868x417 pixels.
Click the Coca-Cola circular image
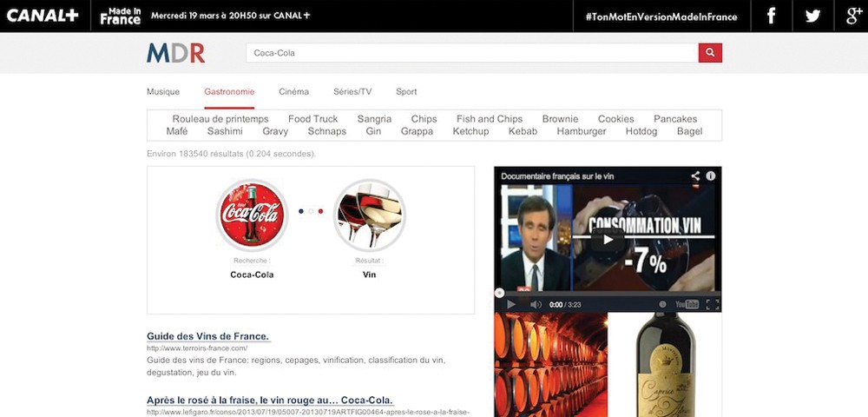(x=252, y=215)
